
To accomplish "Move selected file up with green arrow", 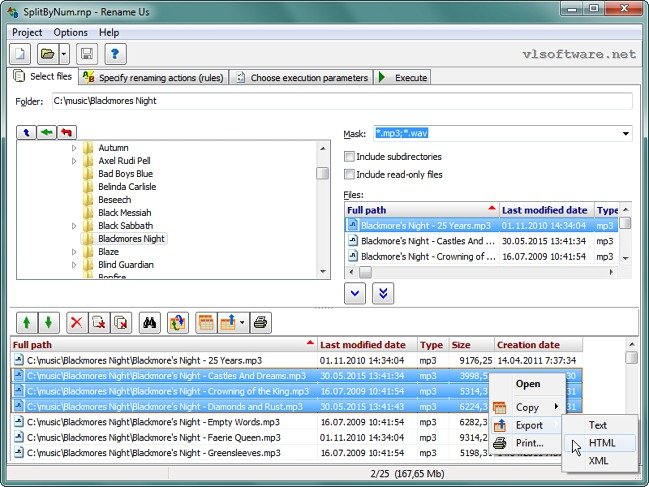I will pos(27,322).
